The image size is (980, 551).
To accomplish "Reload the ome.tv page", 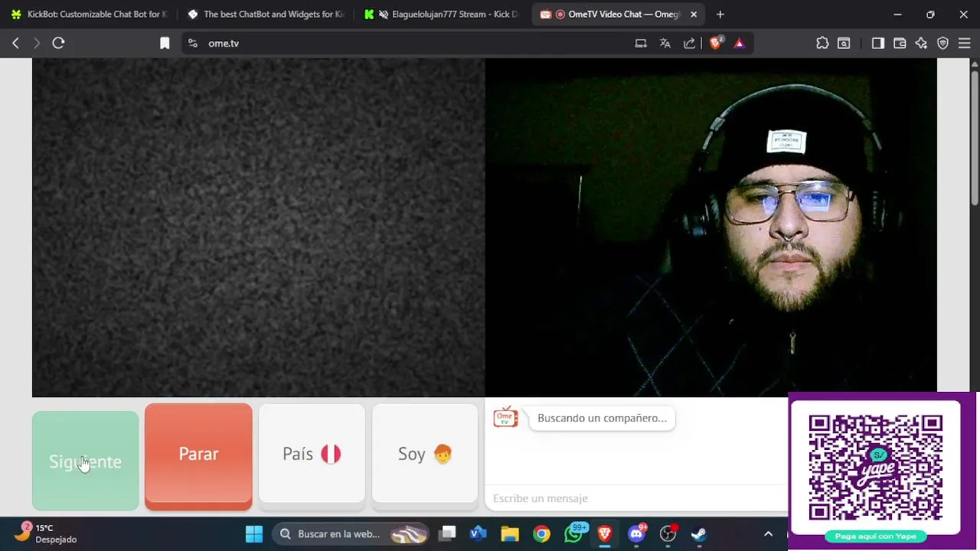I will coord(58,44).
